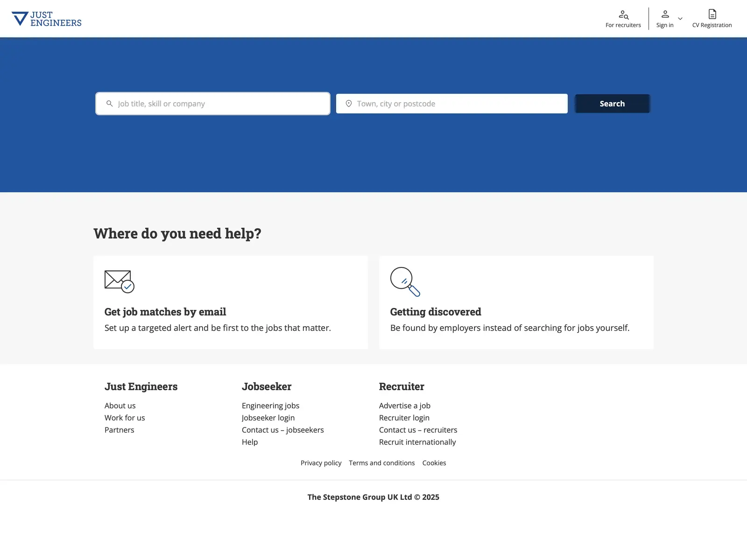Click the magnifier icon in job search field
The height and width of the screenshot is (560, 747).
[x=109, y=104]
